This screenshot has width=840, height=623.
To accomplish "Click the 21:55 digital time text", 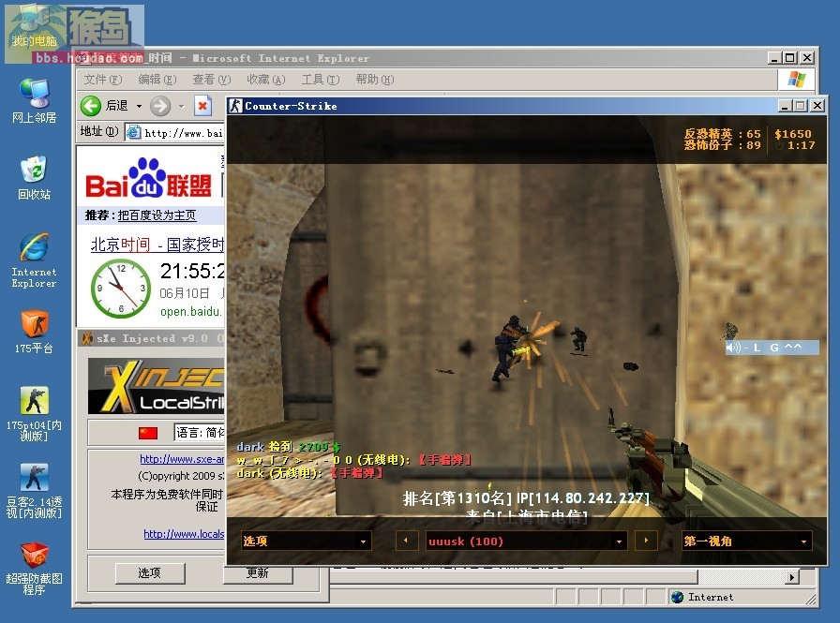I will tap(192, 271).
